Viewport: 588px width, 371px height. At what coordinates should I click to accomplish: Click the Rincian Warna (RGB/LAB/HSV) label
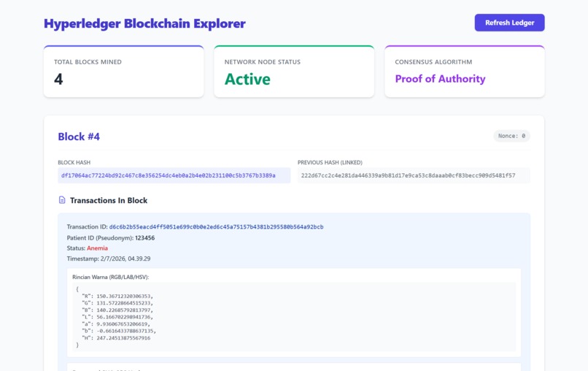111,277
